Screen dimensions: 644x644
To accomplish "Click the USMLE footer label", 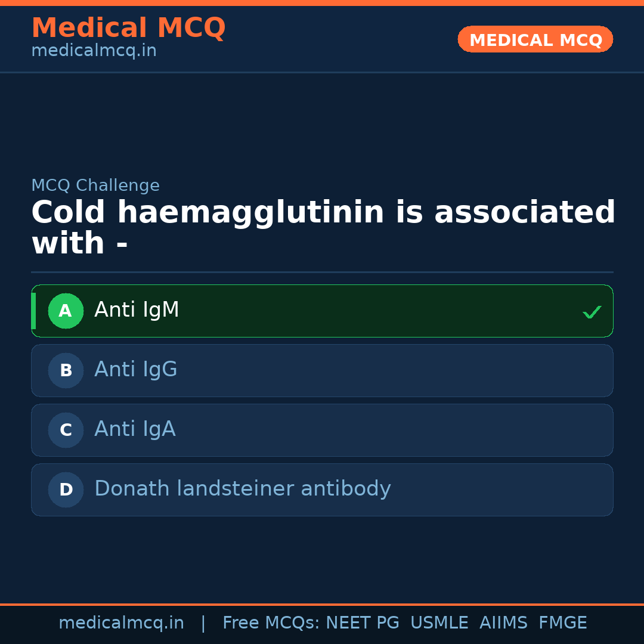I will pos(439,623).
